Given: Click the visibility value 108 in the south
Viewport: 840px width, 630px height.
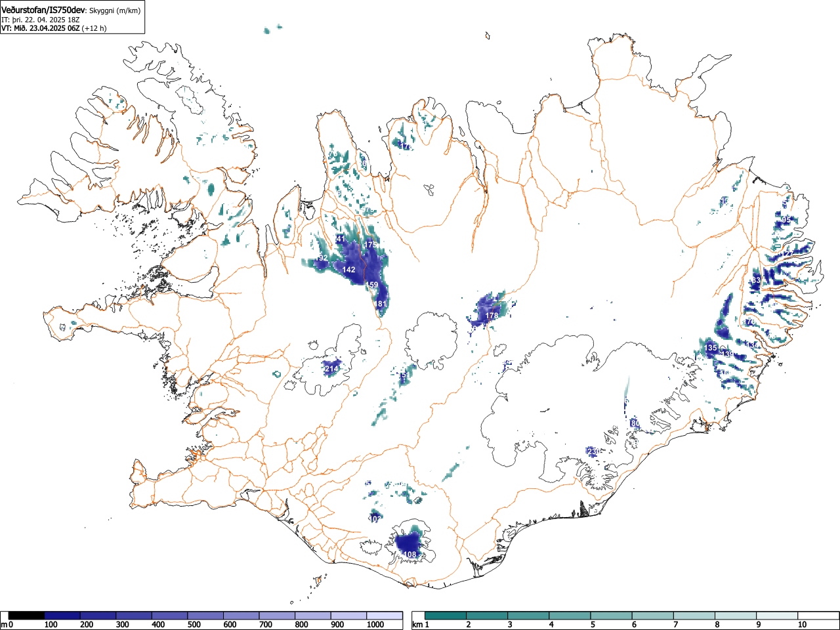Looking at the screenshot, I should pyautogui.click(x=410, y=555).
